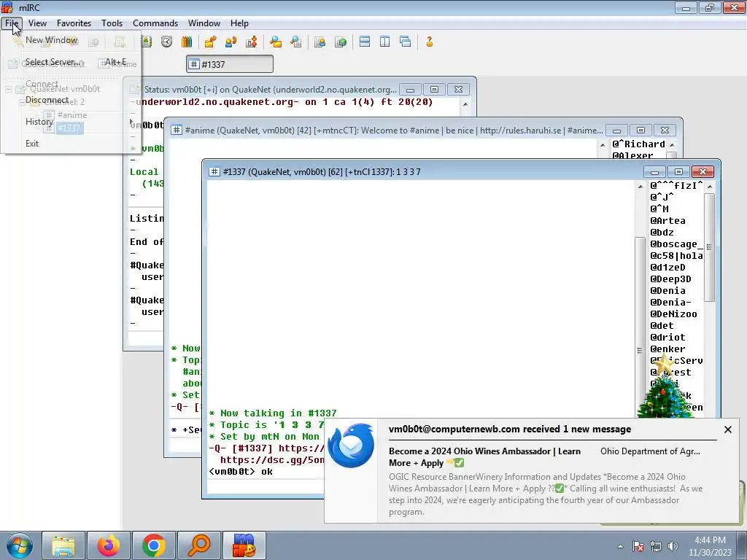
Task: Expand the History submenu in the File menu
Action: coord(71,122)
